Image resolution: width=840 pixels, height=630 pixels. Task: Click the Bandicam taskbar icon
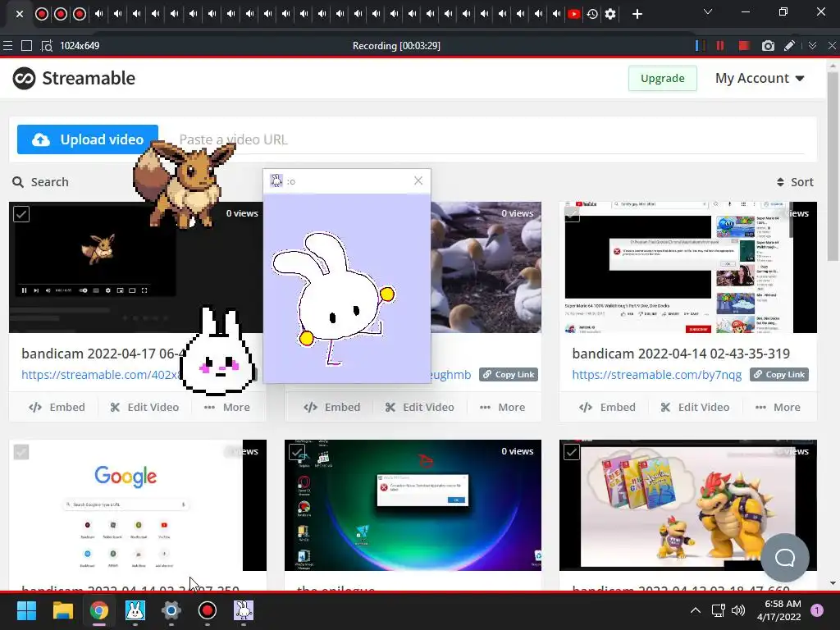pos(208,610)
